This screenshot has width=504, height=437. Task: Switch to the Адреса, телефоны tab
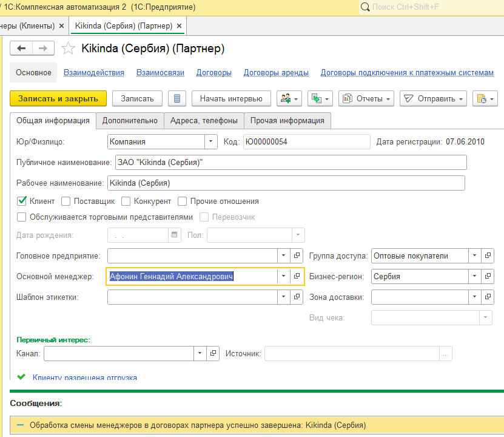point(204,121)
